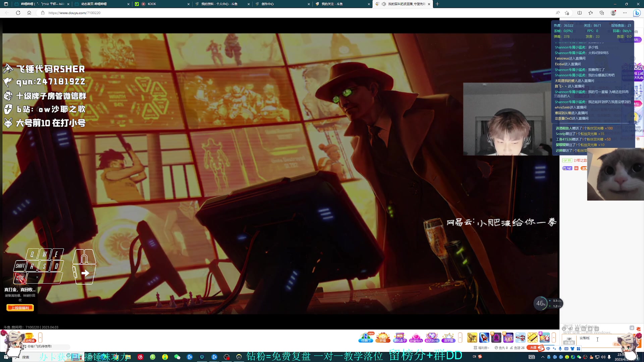Mute the audio-playing tab via its speaker icon
The image size is (644, 362).
pyautogui.click(x=384, y=4)
